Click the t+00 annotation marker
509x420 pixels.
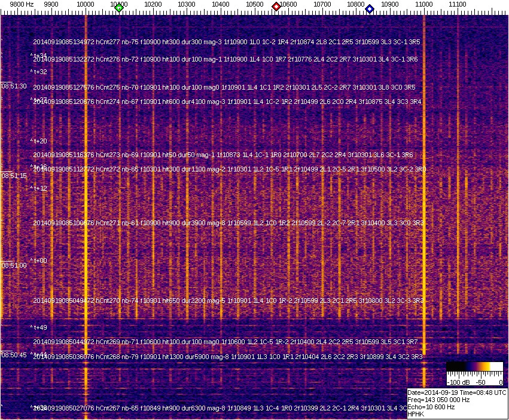click(39, 260)
